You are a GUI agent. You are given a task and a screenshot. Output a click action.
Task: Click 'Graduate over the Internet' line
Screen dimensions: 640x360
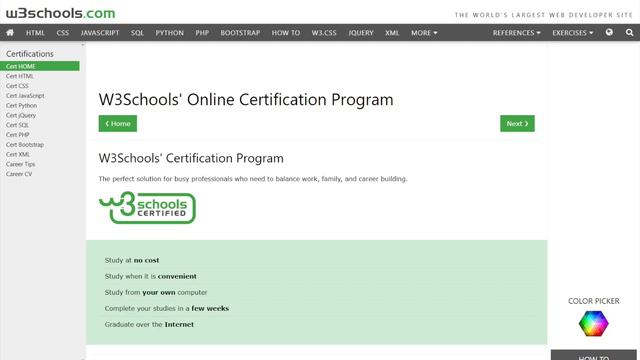[149, 324]
